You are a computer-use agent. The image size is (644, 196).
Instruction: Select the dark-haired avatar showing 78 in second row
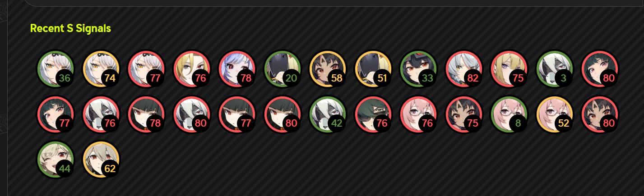146,114
